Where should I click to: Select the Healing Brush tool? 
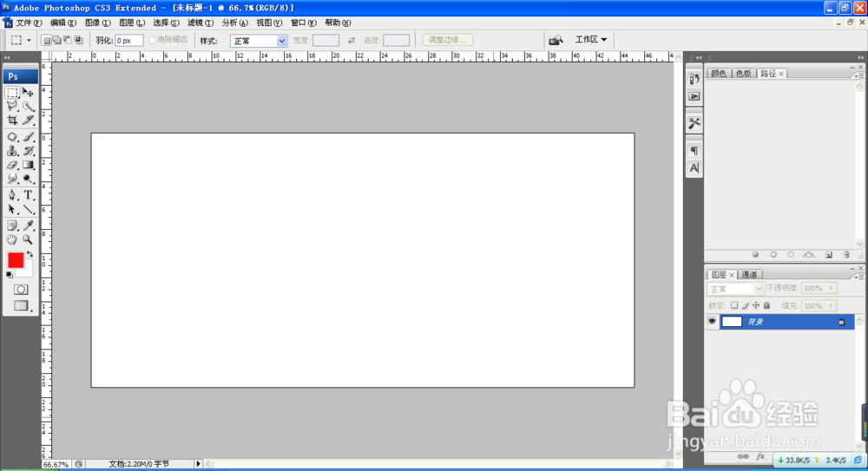tap(12, 137)
